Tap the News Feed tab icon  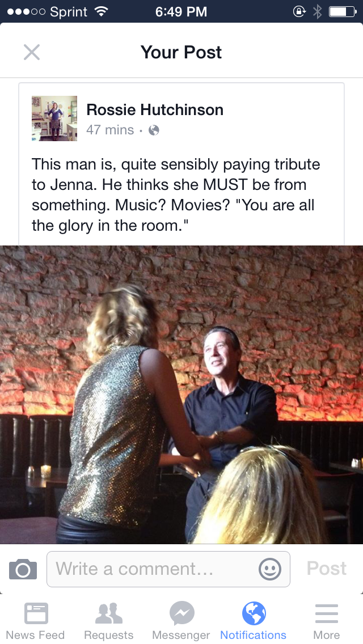tap(36, 613)
